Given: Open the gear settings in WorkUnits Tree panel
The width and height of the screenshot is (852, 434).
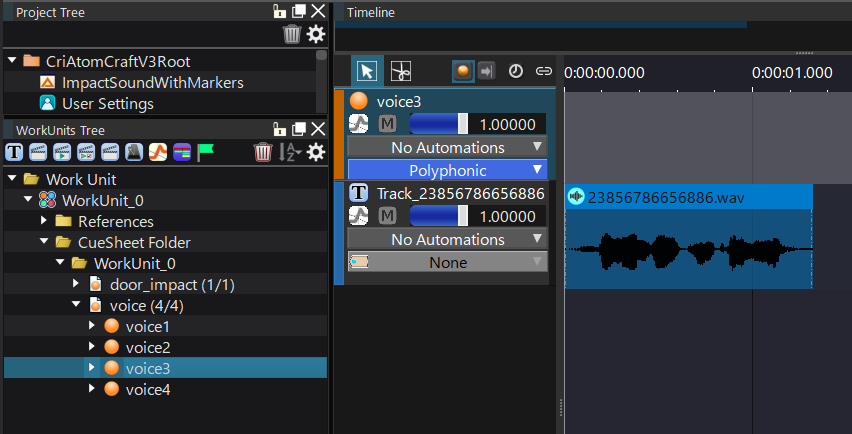Looking at the screenshot, I should (316, 152).
